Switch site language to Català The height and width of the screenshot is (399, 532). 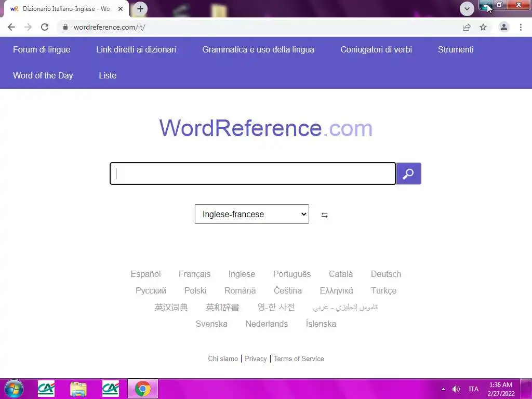coord(341,274)
